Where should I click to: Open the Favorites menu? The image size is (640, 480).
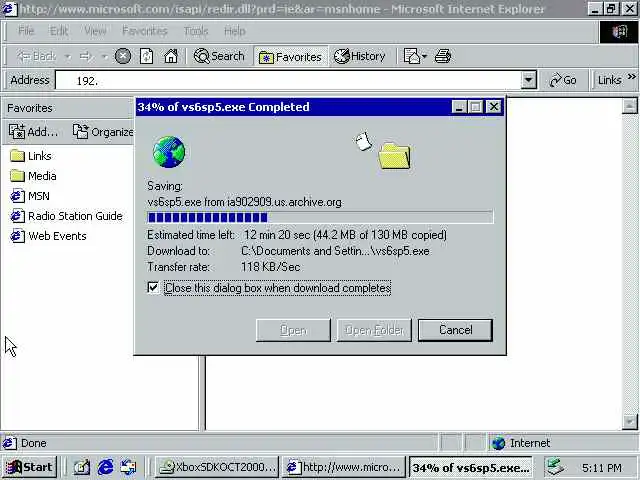144,31
